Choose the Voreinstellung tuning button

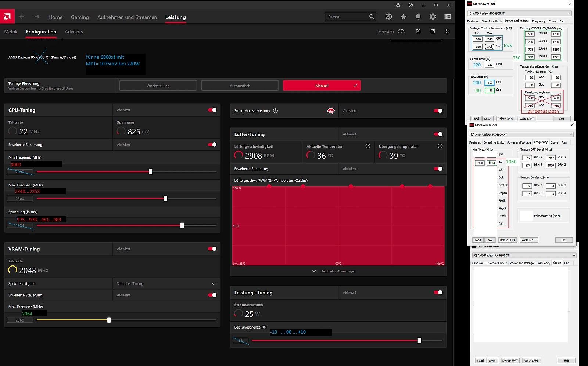158,86
